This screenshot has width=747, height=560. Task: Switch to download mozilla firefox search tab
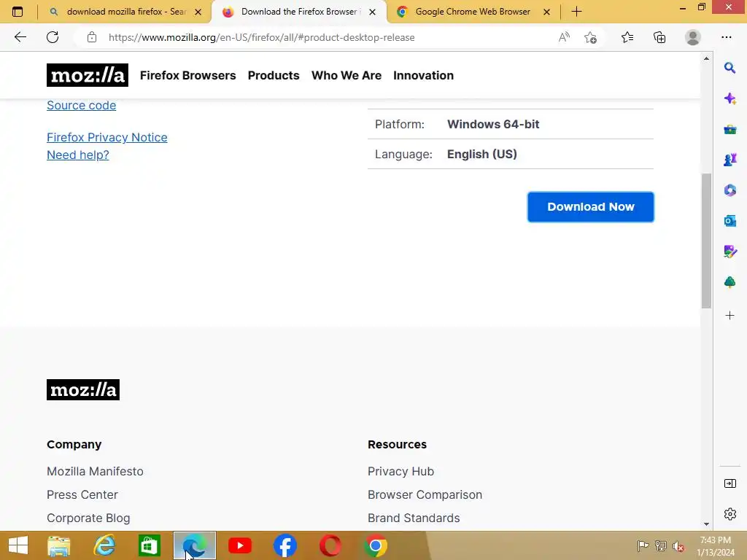tap(125, 12)
